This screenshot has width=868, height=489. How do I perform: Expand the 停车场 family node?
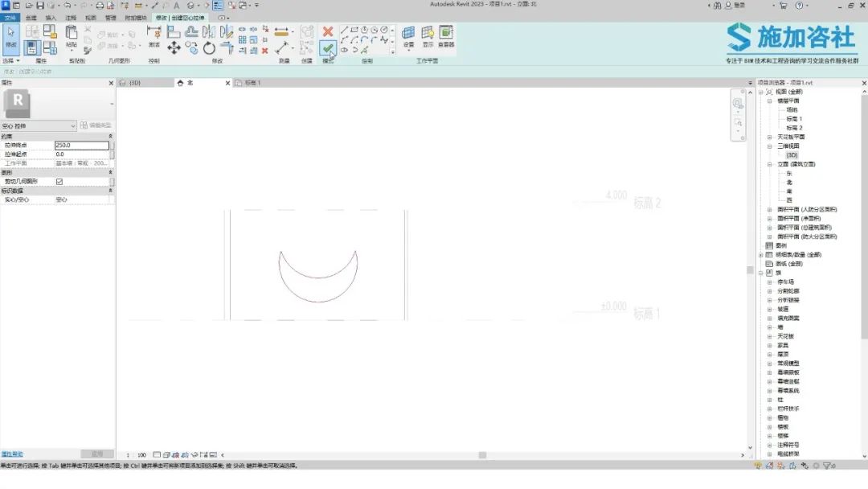click(x=769, y=281)
